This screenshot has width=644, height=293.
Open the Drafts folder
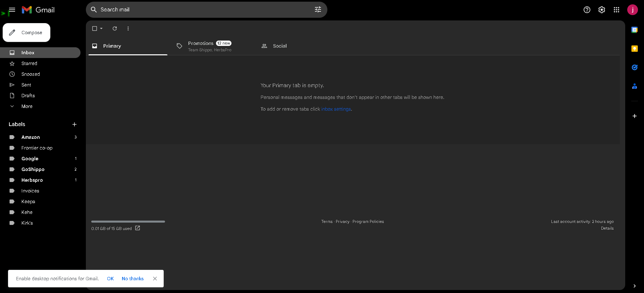click(40, 96)
